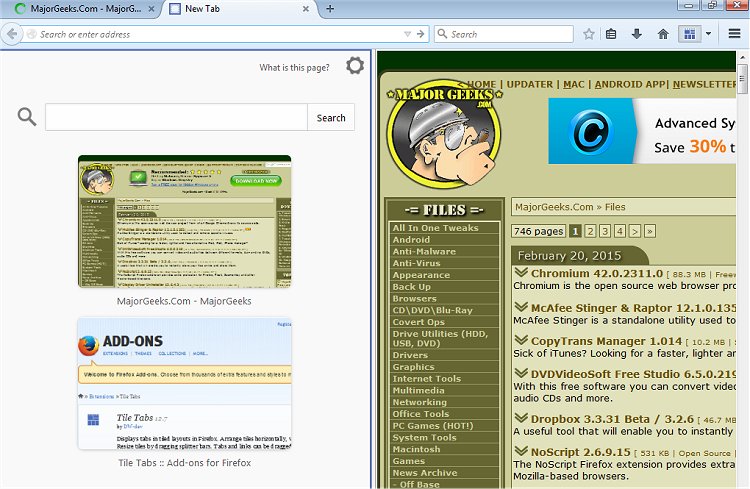
Task: Open the Firefox hamburger menu
Action: click(x=735, y=33)
